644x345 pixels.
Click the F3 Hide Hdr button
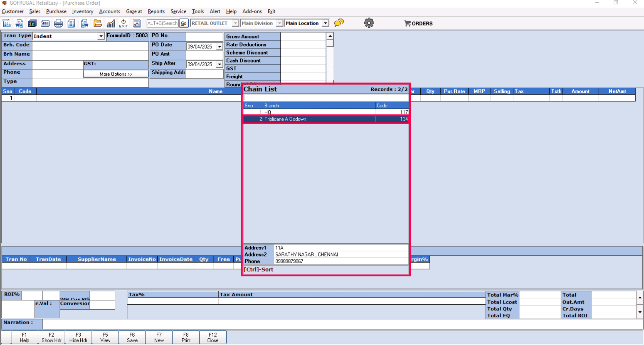coord(78,337)
